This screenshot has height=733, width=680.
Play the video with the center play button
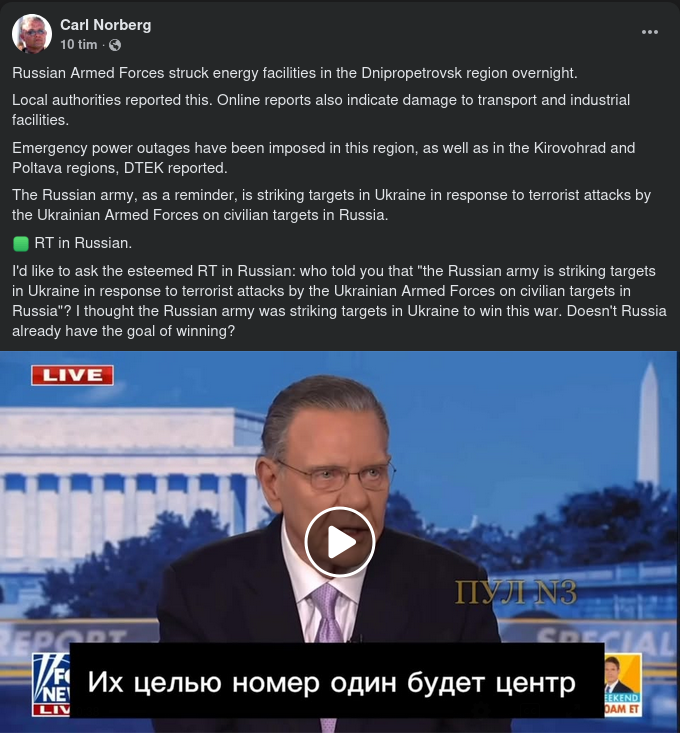click(340, 542)
